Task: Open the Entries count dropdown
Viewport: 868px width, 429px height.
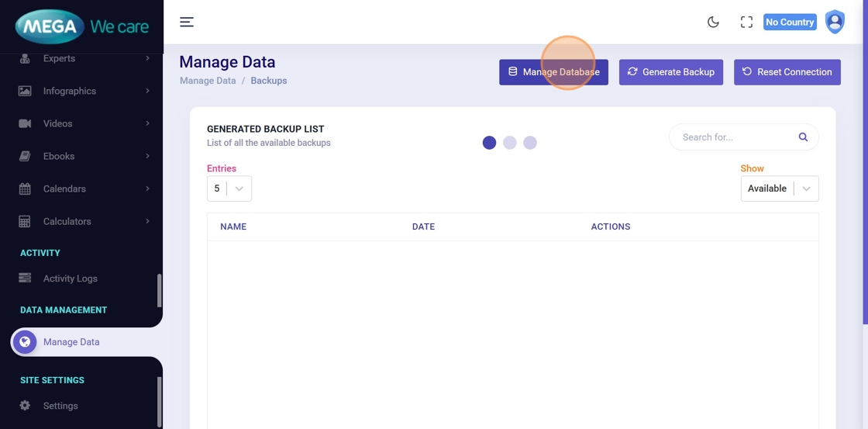Action: pos(229,189)
